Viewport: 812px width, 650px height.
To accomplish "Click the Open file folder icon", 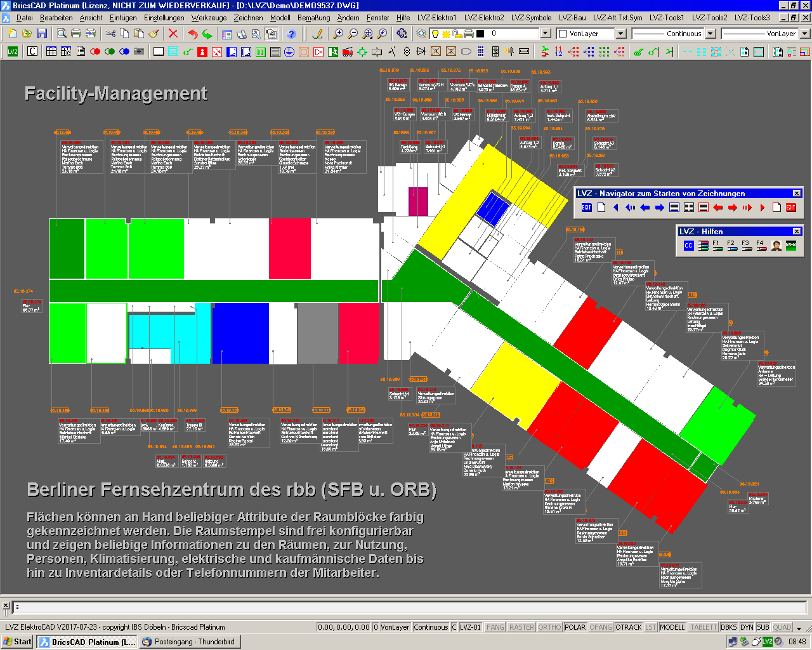I will [27, 33].
